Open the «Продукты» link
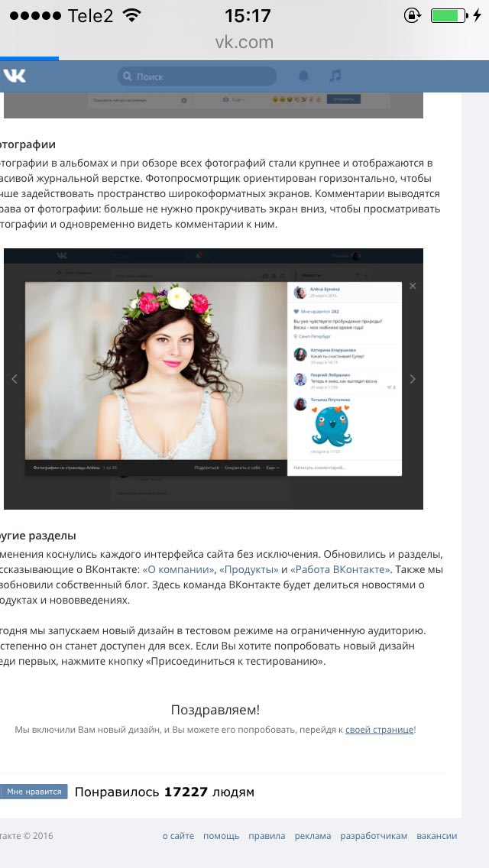This screenshot has height=868, width=489. click(x=249, y=570)
